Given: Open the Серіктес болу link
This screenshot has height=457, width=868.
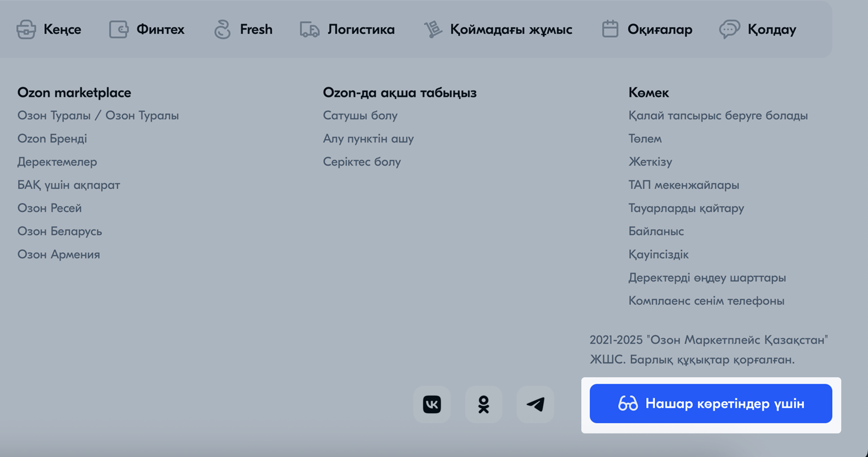Looking at the screenshot, I should (x=362, y=162).
